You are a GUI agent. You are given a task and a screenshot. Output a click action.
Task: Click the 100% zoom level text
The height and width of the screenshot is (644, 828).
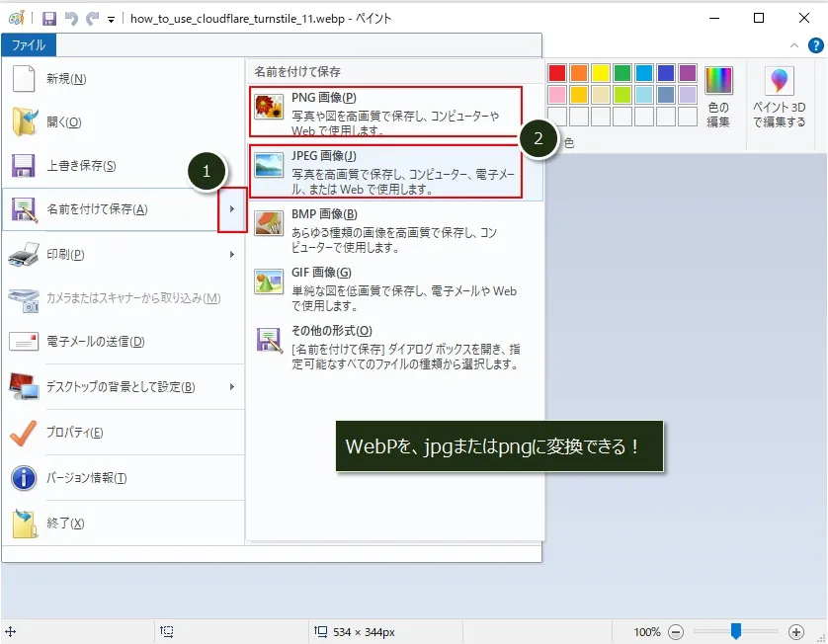pyautogui.click(x=647, y=632)
